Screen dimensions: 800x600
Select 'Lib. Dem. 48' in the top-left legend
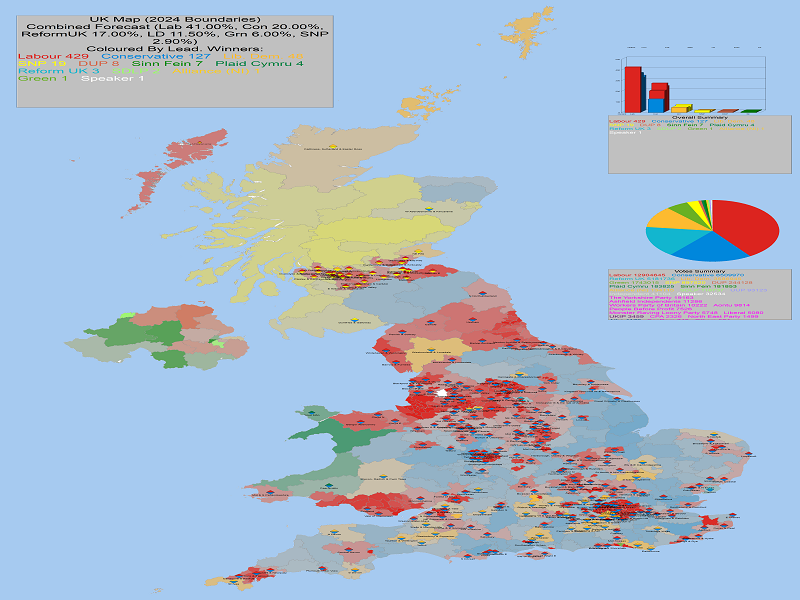(263, 56)
